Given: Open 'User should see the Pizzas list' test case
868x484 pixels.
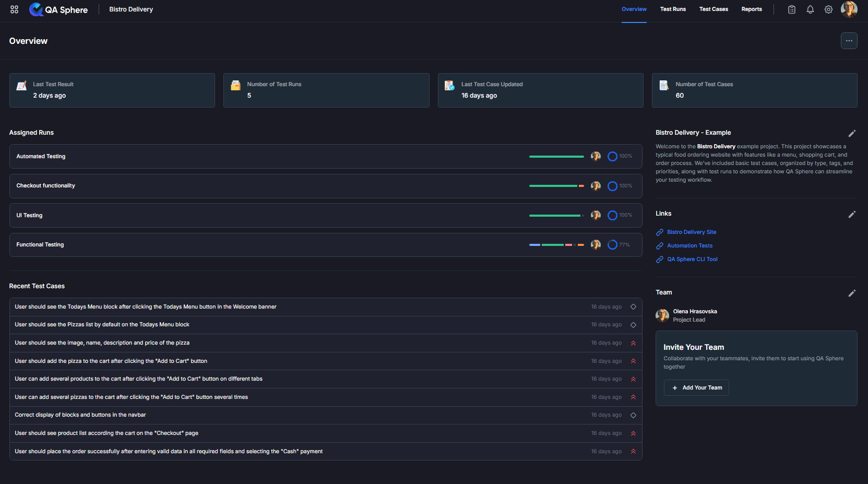Looking at the screenshot, I should pos(326,325).
